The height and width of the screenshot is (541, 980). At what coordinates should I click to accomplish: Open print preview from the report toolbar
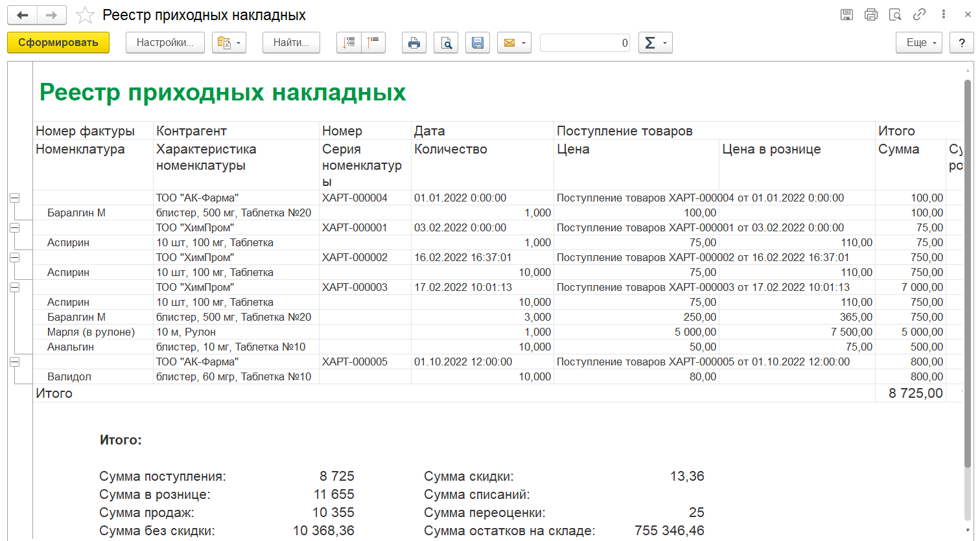[x=446, y=43]
